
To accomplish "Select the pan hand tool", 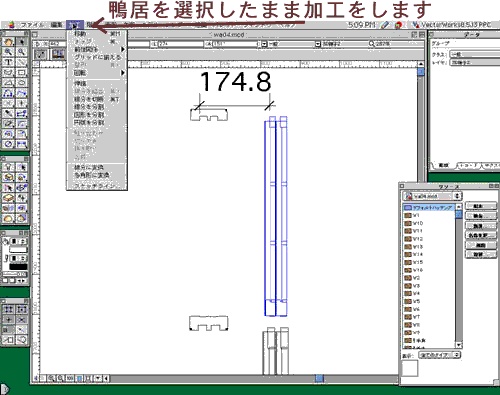I will pyautogui.click(x=9, y=42).
